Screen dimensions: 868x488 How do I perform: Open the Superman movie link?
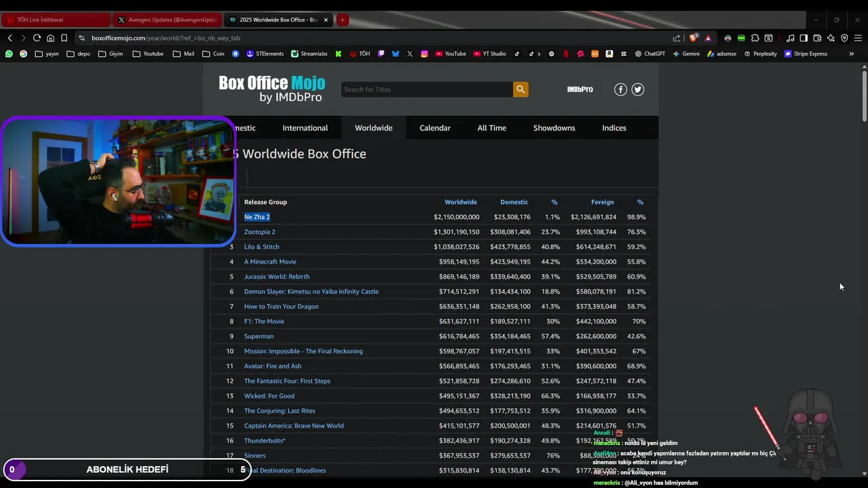pyautogui.click(x=259, y=336)
